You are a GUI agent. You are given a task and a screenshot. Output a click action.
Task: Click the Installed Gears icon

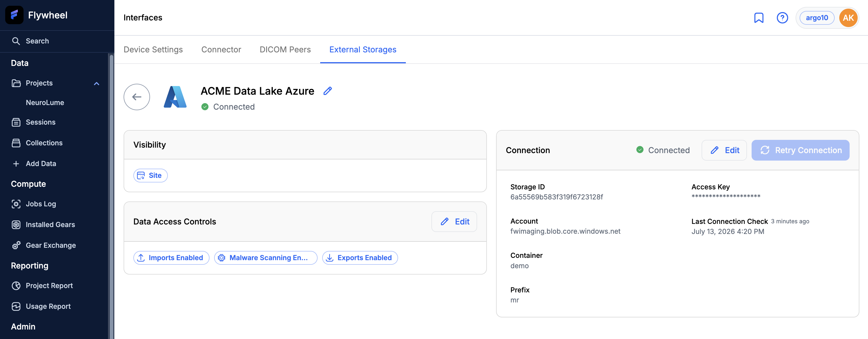[16, 225]
